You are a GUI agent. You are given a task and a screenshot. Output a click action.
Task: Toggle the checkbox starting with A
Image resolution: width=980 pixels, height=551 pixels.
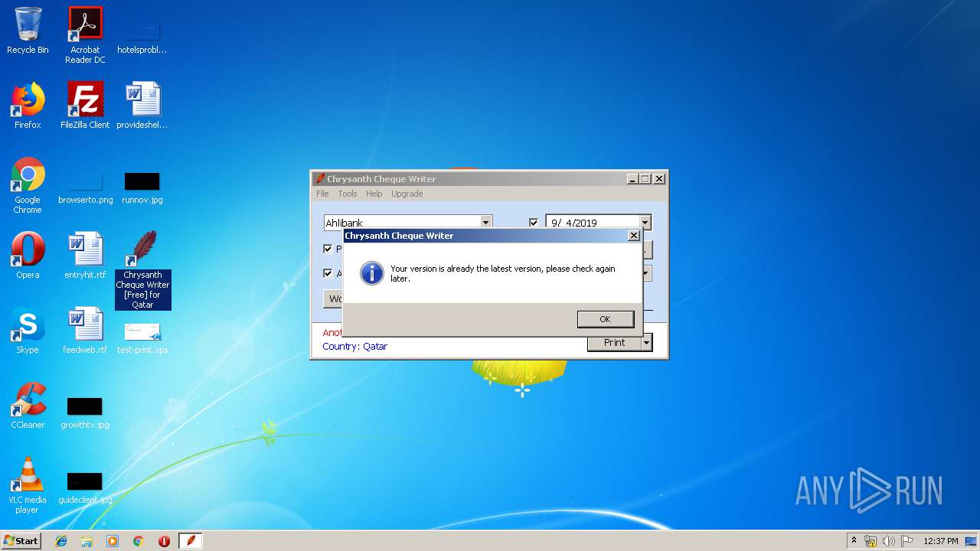pyautogui.click(x=328, y=273)
